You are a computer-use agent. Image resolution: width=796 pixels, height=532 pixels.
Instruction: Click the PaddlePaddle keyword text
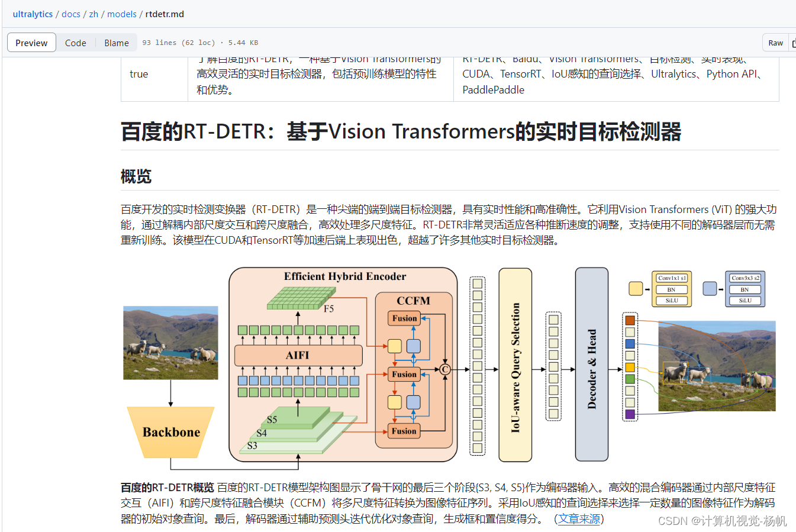tap(493, 90)
